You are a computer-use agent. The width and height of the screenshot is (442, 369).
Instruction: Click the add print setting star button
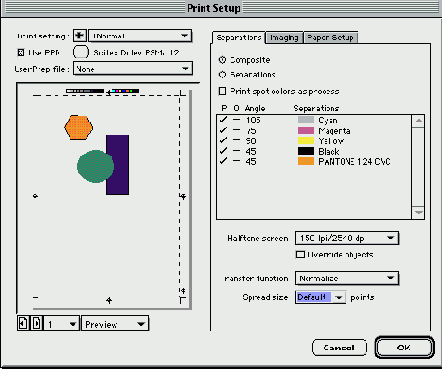coord(80,35)
